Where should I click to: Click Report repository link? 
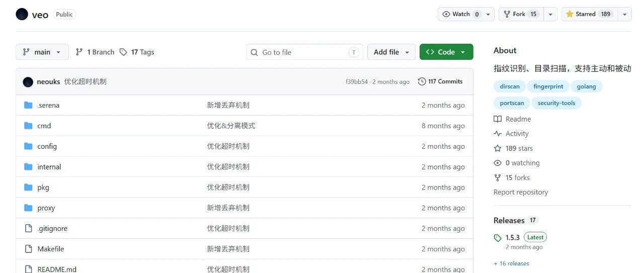click(521, 192)
